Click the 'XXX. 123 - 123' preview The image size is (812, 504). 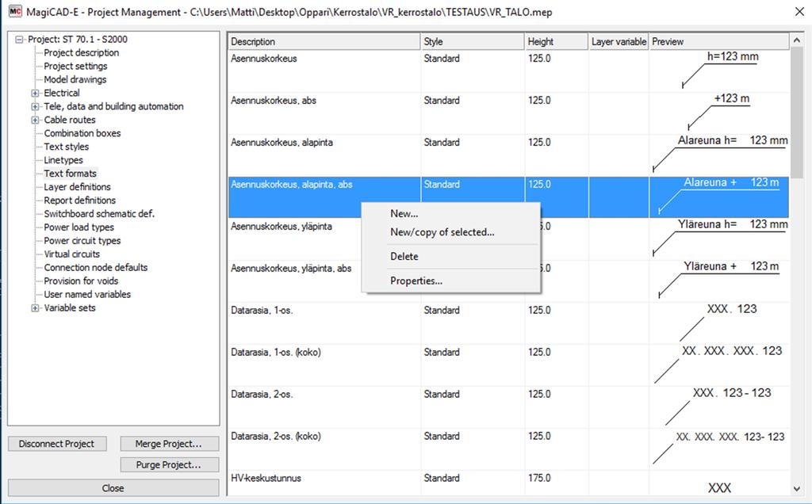(x=718, y=406)
